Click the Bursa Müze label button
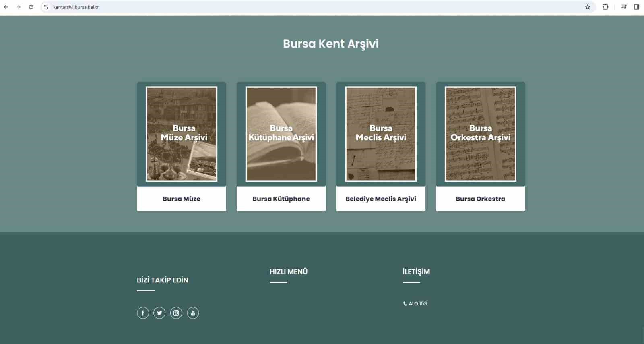 pyautogui.click(x=182, y=199)
